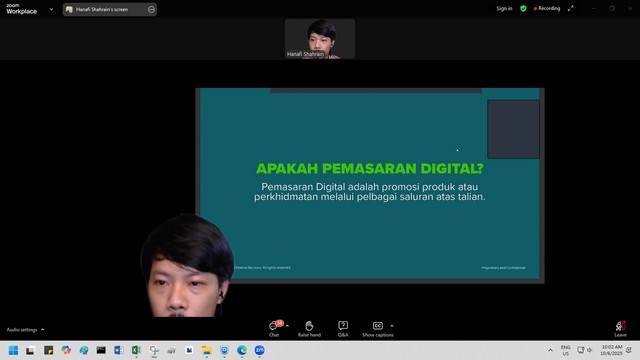Open Excel from the taskbar
The width and height of the screenshot is (640, 360).
(136, 350)
